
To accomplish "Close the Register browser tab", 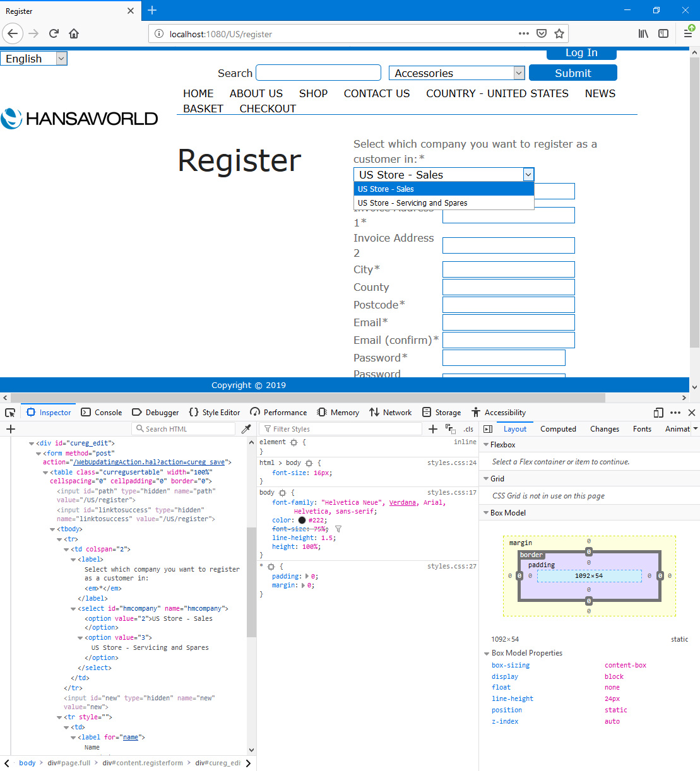I will (131, 11).
